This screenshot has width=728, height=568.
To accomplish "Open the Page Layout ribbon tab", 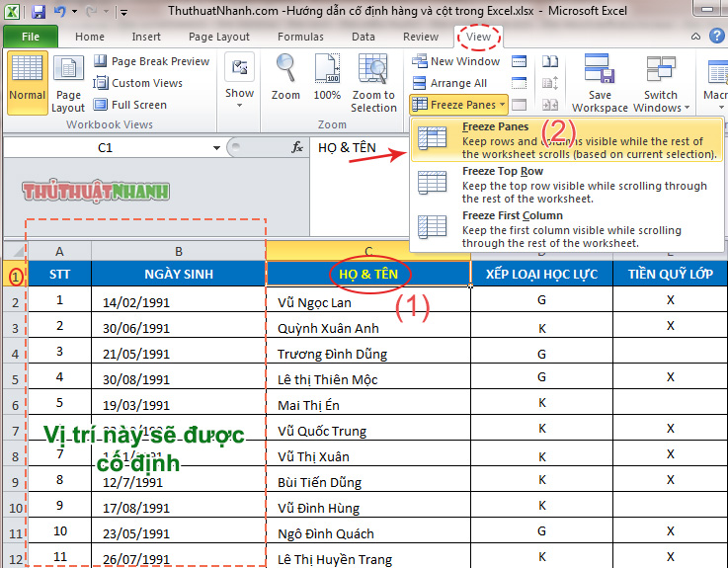I will 218,37.
